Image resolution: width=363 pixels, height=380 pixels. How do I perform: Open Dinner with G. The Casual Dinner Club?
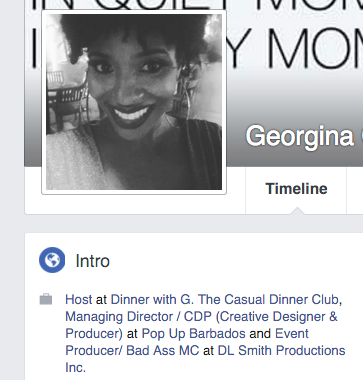[x=226, y=299]
